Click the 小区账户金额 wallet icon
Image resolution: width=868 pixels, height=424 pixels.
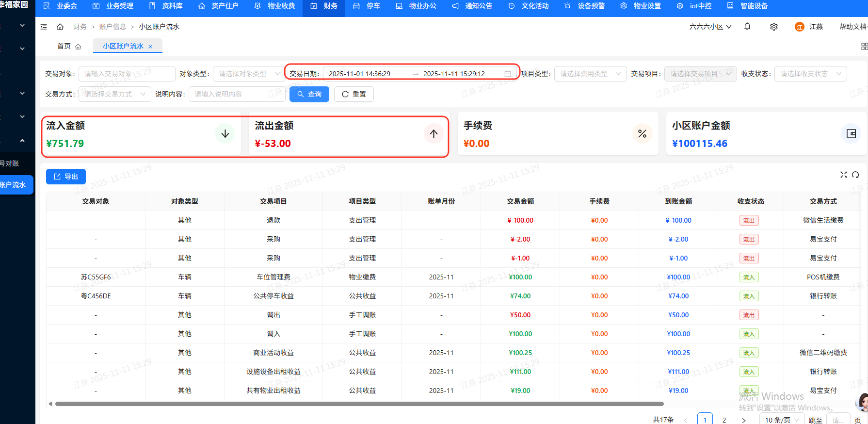(x=851, y=134)
